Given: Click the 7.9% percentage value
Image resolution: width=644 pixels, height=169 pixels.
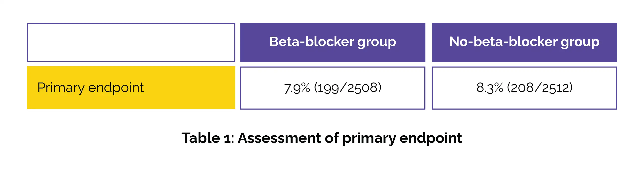Looking at the screenshot, I should [297, 88].
